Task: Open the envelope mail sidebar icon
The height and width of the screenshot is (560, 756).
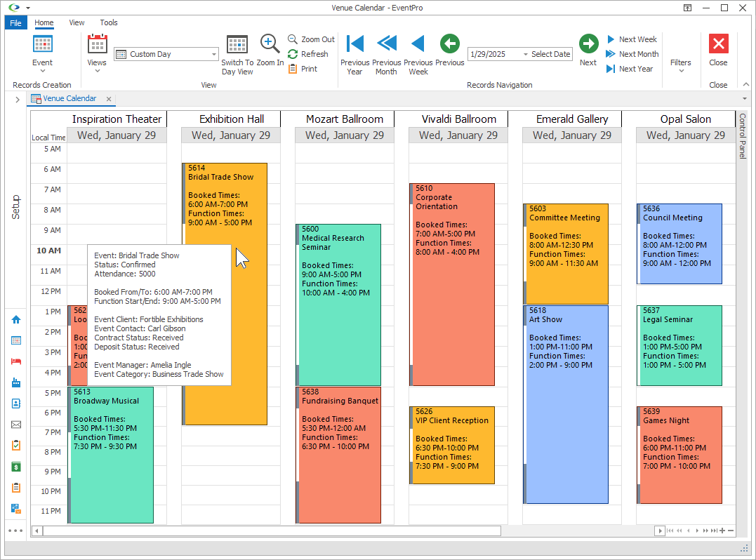Action: [16, 425]
